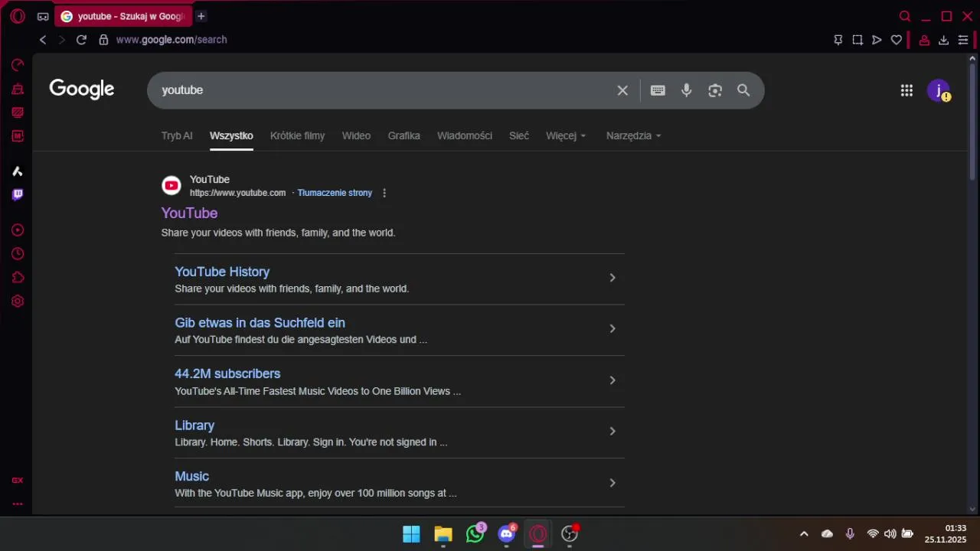Reload the page with refresh icon
The height and width of the screenshot is (551, 980).
(81, 40)
